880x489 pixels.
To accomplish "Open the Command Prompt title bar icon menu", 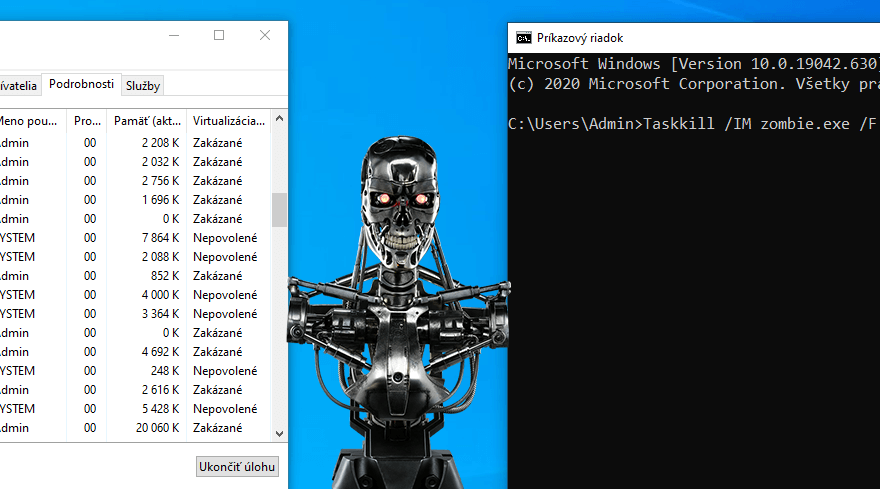I will click(x=523, y=38).
